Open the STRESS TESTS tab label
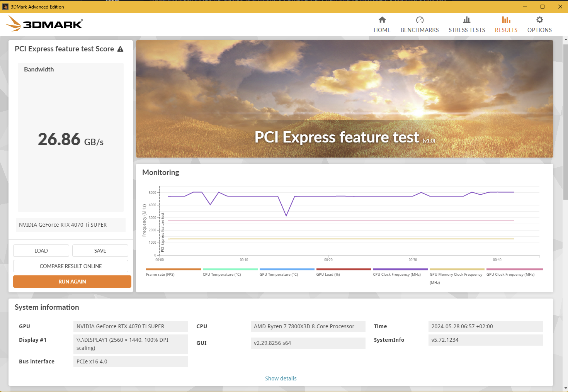 (x=467, y=30)
